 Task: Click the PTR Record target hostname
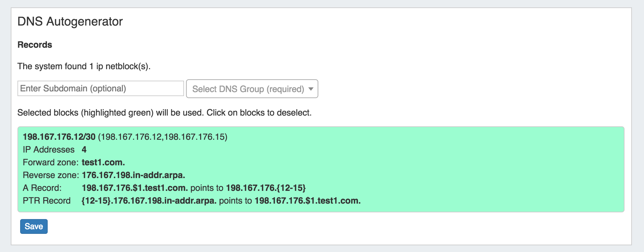(x=307, y=201)
